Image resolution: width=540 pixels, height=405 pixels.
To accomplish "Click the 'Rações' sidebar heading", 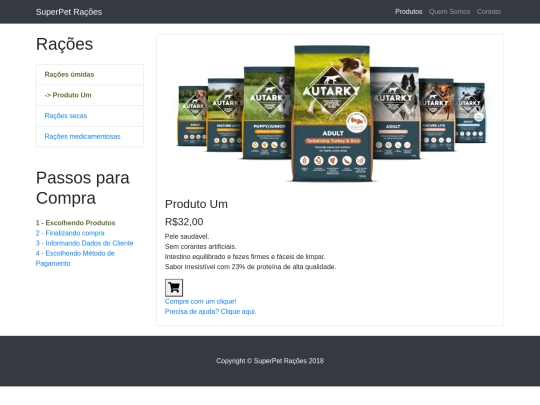I will tap(64, 44).
